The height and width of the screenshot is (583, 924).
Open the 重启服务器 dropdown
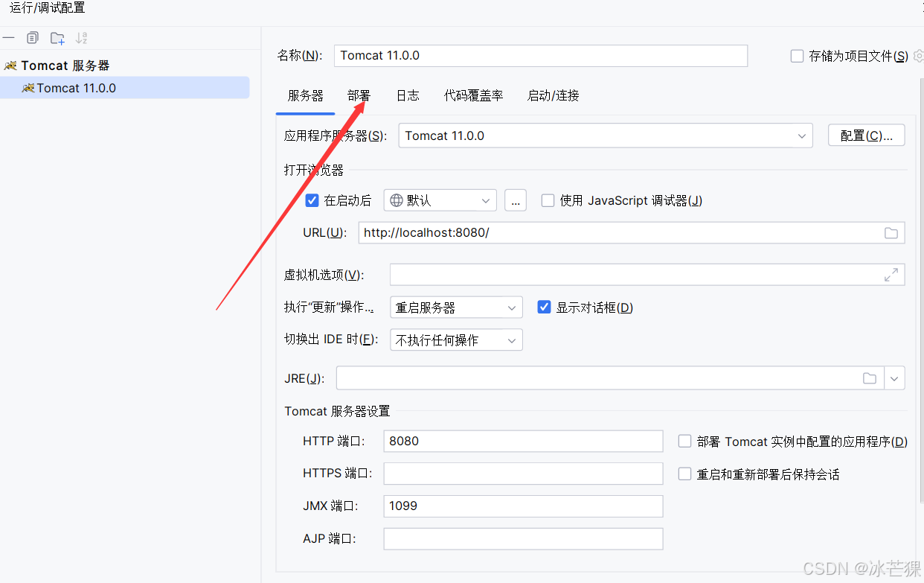(x=511, y=307)
